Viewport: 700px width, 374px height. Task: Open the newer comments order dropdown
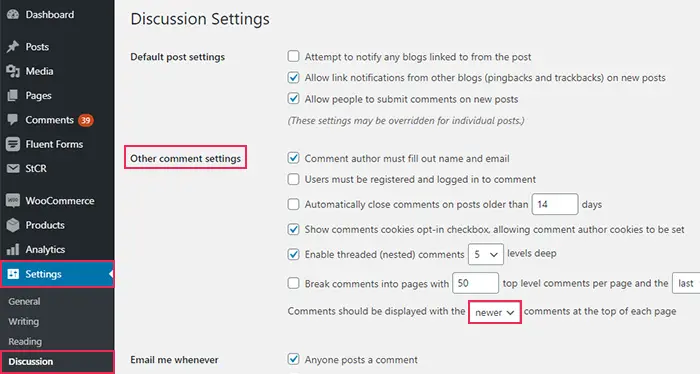pyautogui.click(x=495, y=312)
